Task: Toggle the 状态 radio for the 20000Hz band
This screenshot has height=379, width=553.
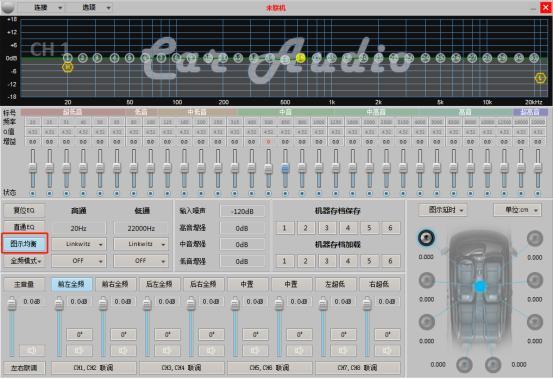Action: 537,193
